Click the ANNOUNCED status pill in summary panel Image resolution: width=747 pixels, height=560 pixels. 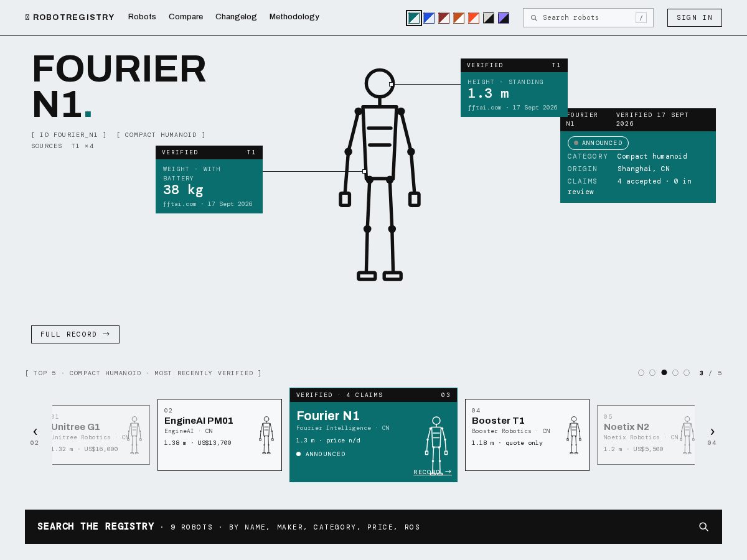[x=598, y=143]
